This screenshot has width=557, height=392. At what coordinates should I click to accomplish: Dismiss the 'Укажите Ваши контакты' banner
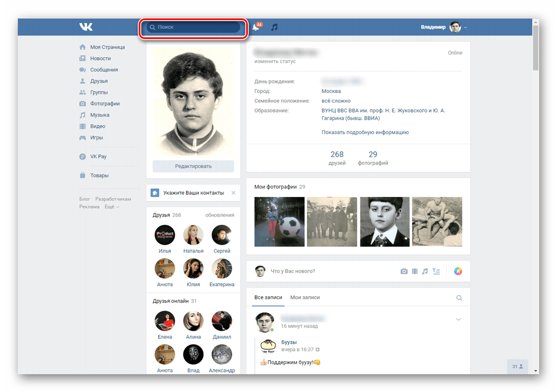click(x=233, y=193)
